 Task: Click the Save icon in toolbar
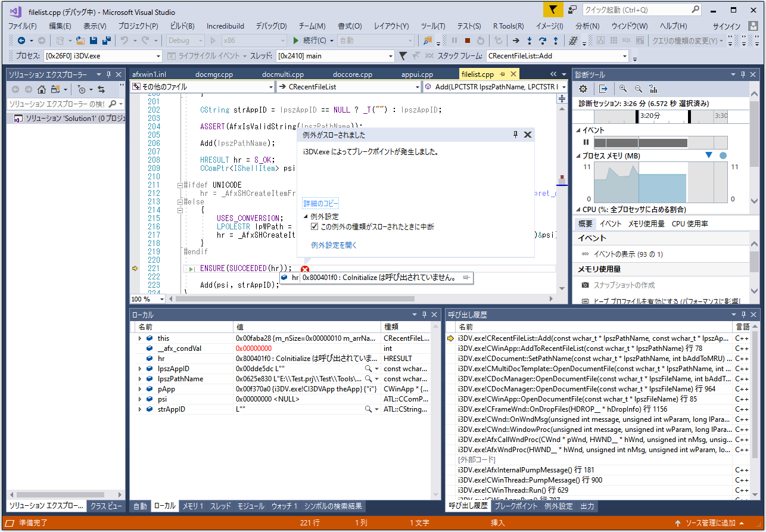click(94, 41)
